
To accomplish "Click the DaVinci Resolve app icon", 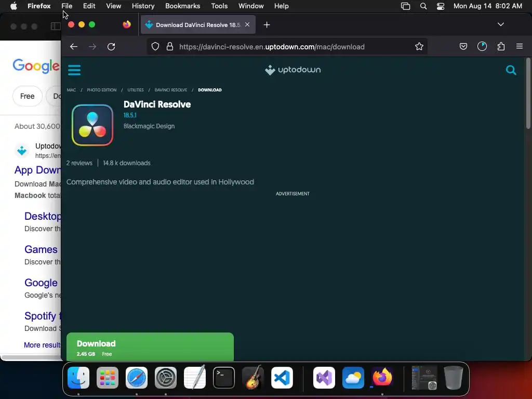I will coord(92,125).
